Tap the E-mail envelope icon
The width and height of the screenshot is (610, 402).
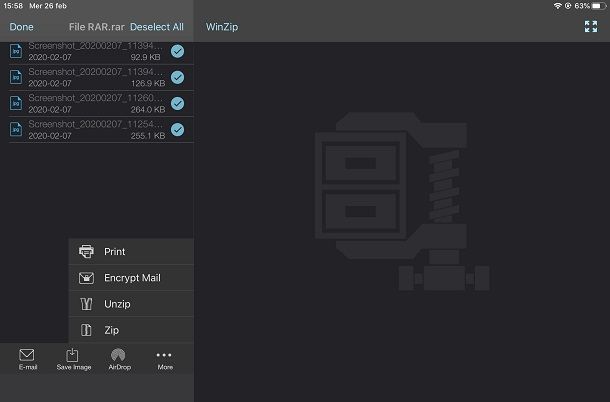[27, 355]
